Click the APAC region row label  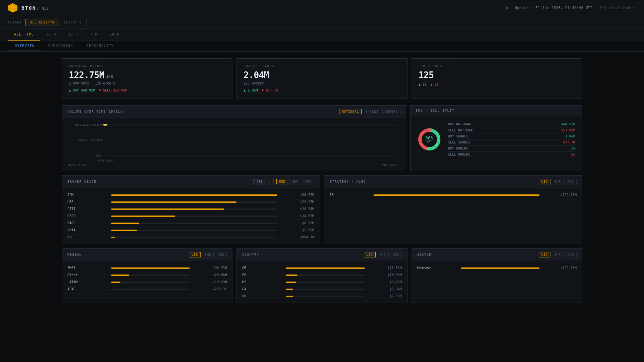pos(71,289)
